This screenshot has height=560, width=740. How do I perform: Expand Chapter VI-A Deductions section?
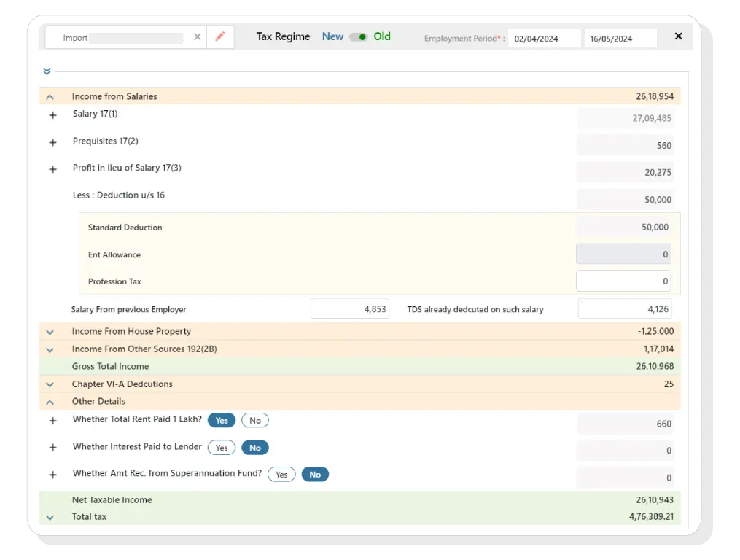(x=50, y=384)
